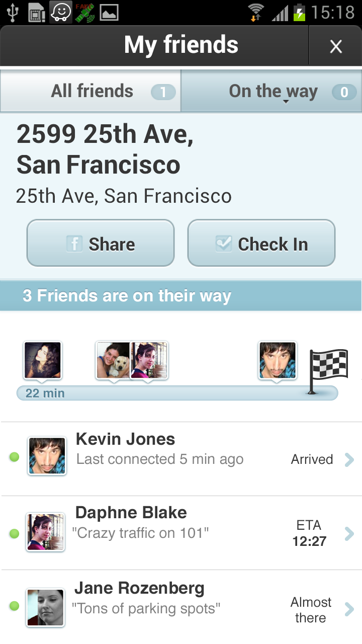Switch to the All friends tab

91,92
